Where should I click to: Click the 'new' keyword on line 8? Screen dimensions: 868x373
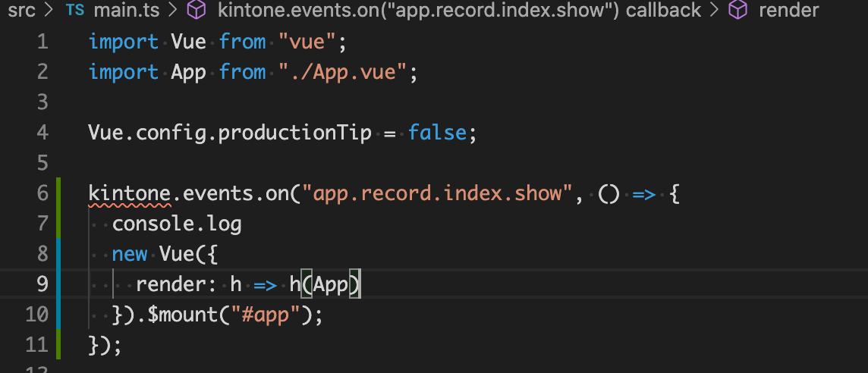click(x=130, y=254)
